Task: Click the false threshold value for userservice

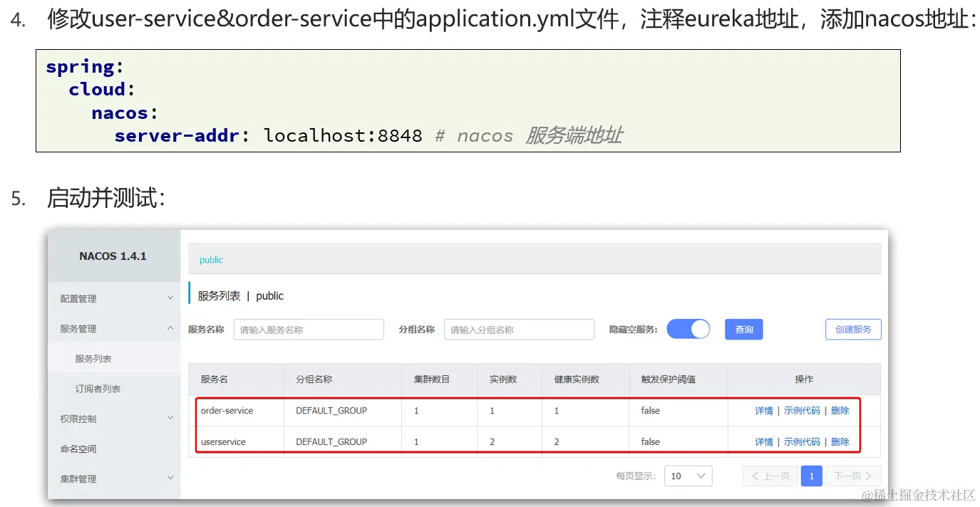Action: point(650,442)
